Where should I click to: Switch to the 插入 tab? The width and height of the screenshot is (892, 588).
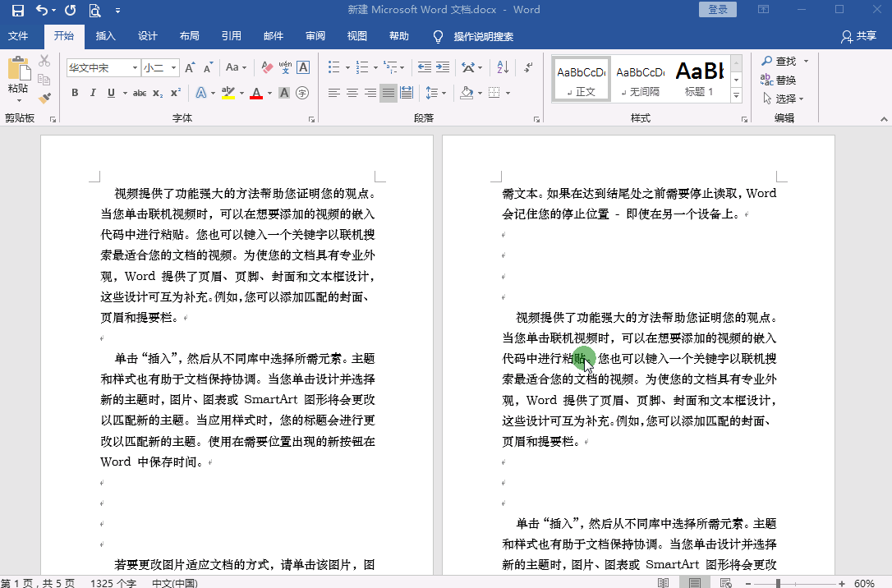[105, 36]
